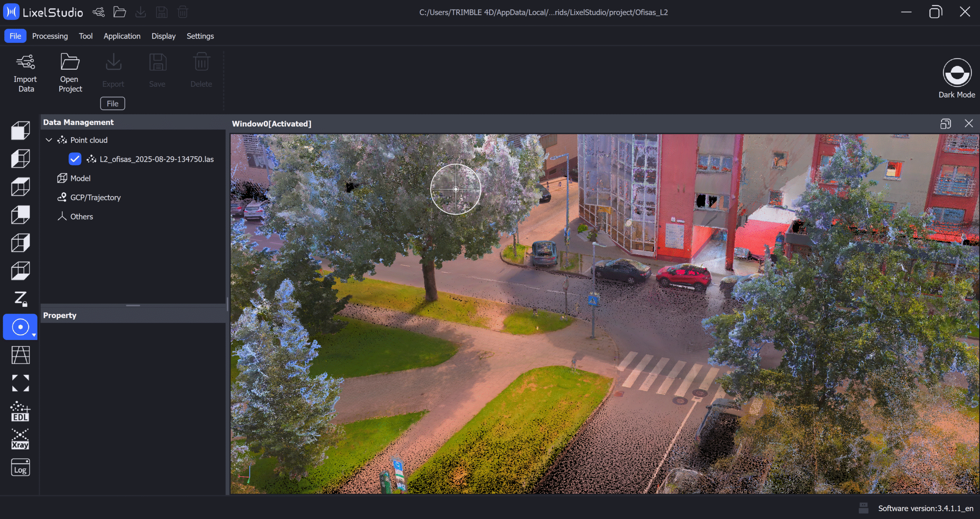Image resolution: width=980 pixels, height=519 pixels.
Task: Float the Window0 viewport with restore icon
Action: [945, 124]
